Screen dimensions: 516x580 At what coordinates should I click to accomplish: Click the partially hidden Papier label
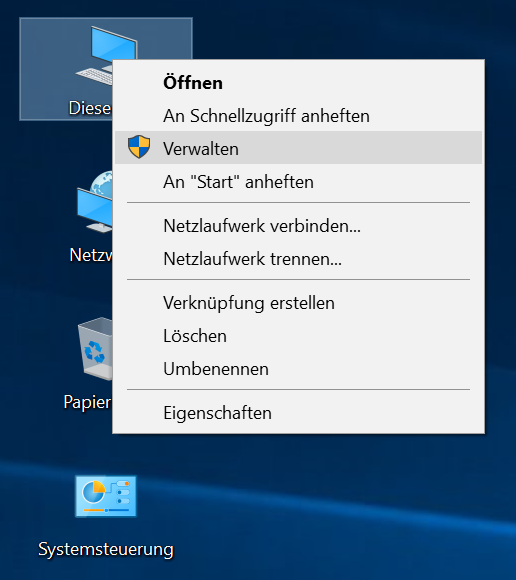coord(88,402)
